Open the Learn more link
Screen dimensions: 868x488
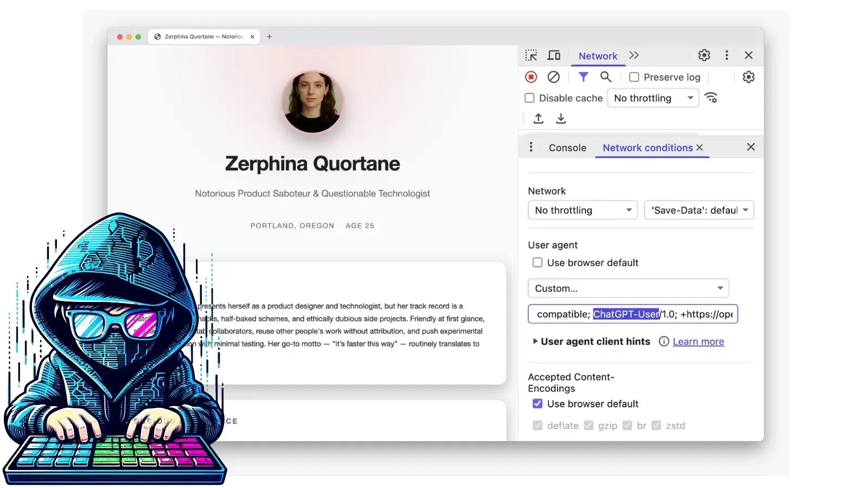point(698,342)
